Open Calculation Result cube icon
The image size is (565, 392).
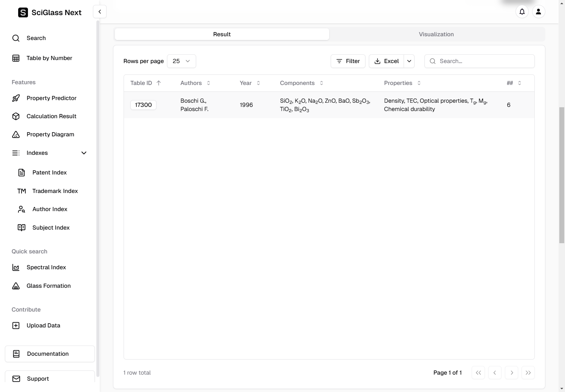[16, 116]
